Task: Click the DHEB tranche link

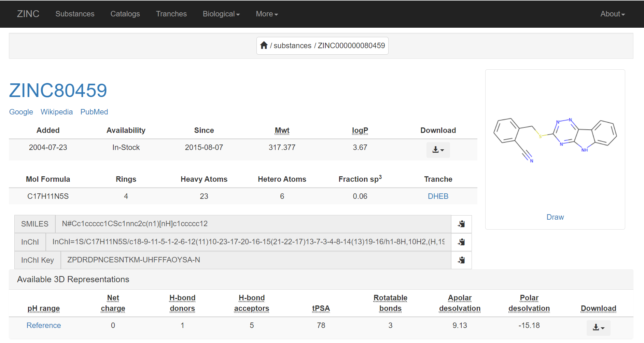Action: tap(438, 196)
